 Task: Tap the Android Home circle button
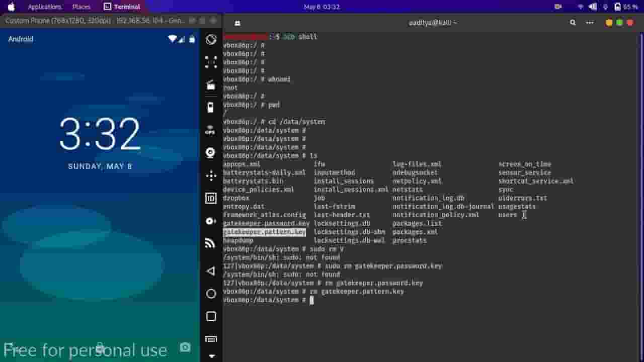211,294
